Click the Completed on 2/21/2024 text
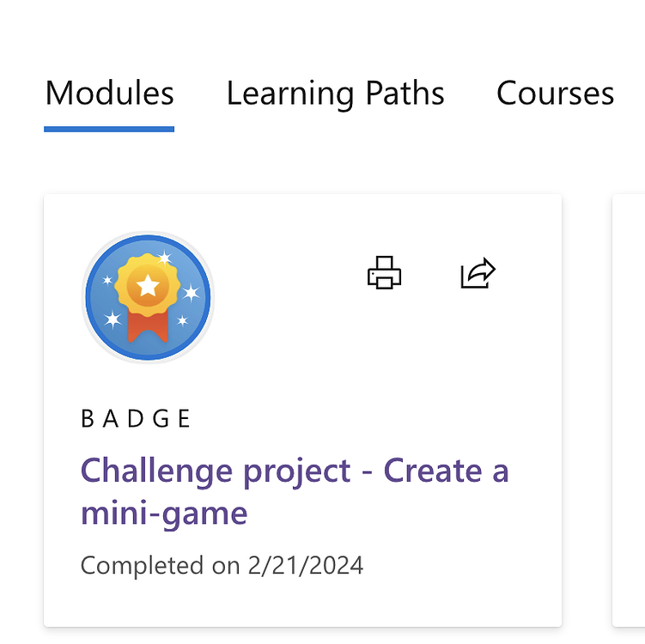Image resolution: width=645 pixels, height=644 pixels. tap(222, 566)
